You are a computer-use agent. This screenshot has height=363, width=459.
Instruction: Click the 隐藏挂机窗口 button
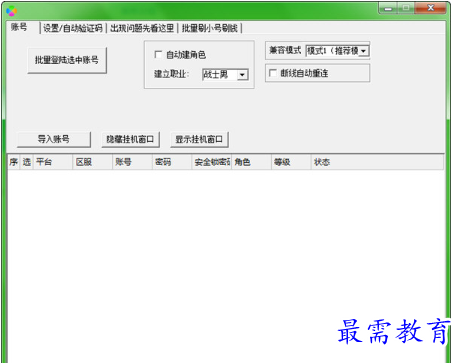tap(130, 139)
